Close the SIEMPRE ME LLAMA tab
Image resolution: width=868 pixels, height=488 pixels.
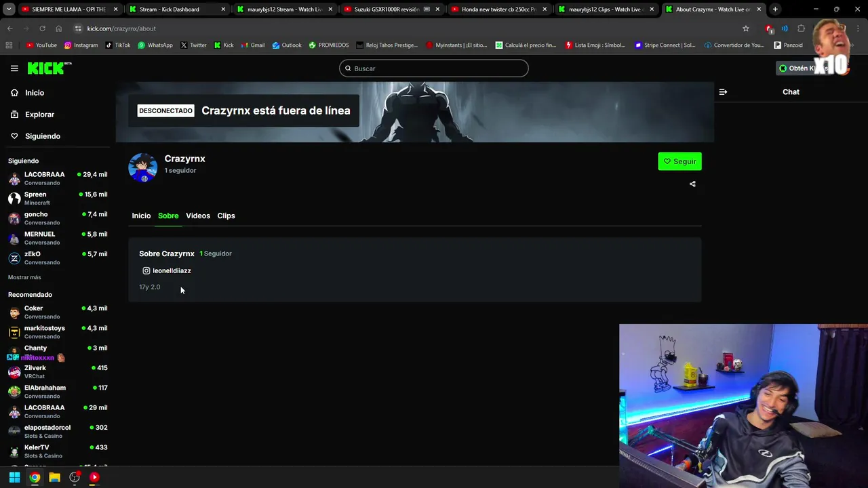coord(115,9)
